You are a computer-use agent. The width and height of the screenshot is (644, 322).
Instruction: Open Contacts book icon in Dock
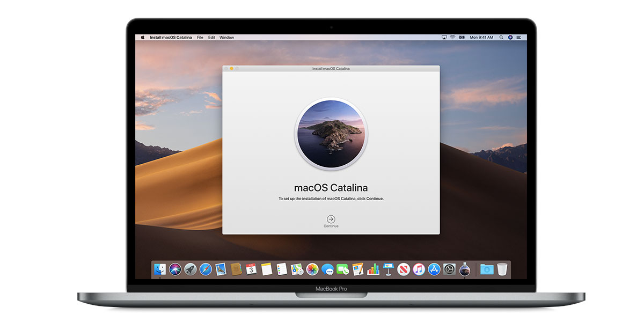coord(236,269)
